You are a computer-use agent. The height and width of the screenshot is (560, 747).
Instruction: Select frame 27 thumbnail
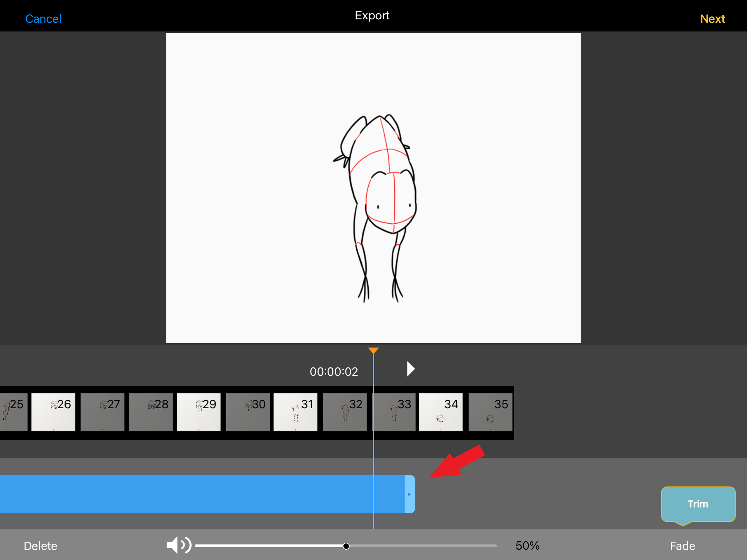[x=102, y=412]
